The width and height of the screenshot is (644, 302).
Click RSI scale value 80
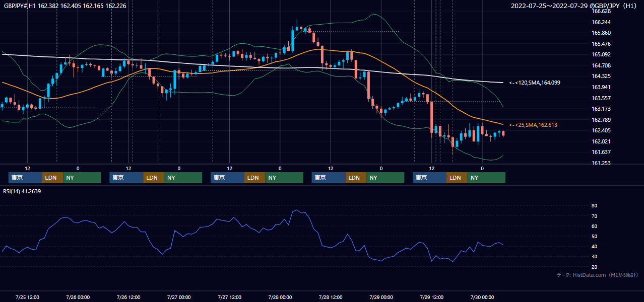(595, 206)
